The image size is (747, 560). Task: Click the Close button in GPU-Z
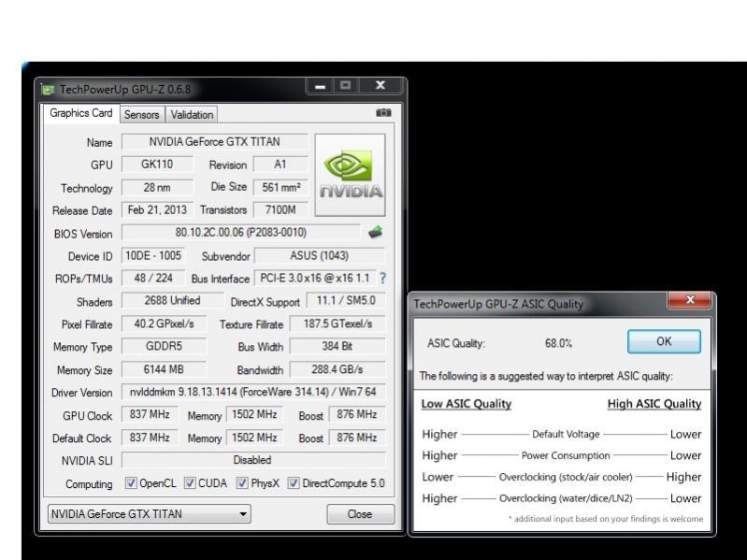click(x=360, y=514)
